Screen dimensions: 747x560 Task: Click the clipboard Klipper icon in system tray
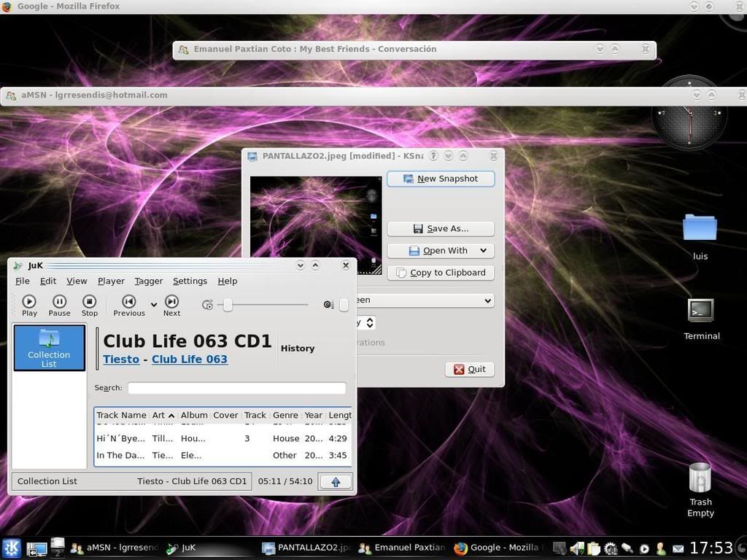click(594, 549)
